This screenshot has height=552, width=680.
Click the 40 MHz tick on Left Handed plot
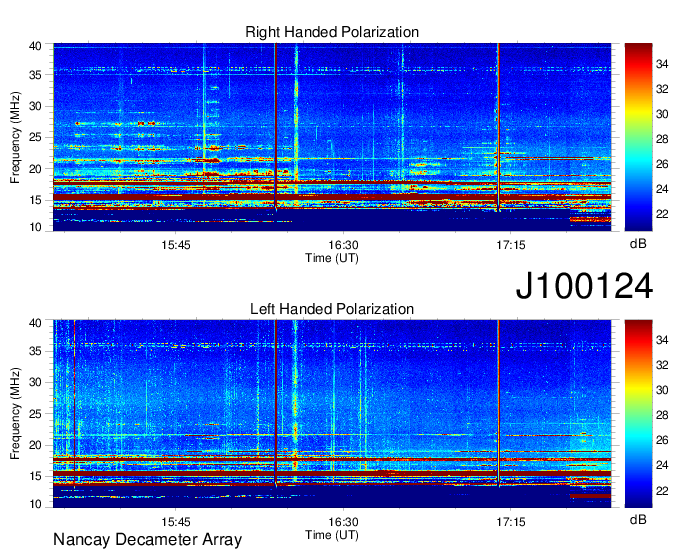(x=35, y=323)
